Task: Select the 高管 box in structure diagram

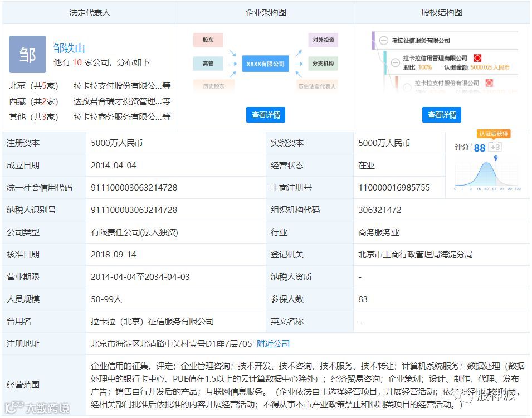Action: click(208, 63)
